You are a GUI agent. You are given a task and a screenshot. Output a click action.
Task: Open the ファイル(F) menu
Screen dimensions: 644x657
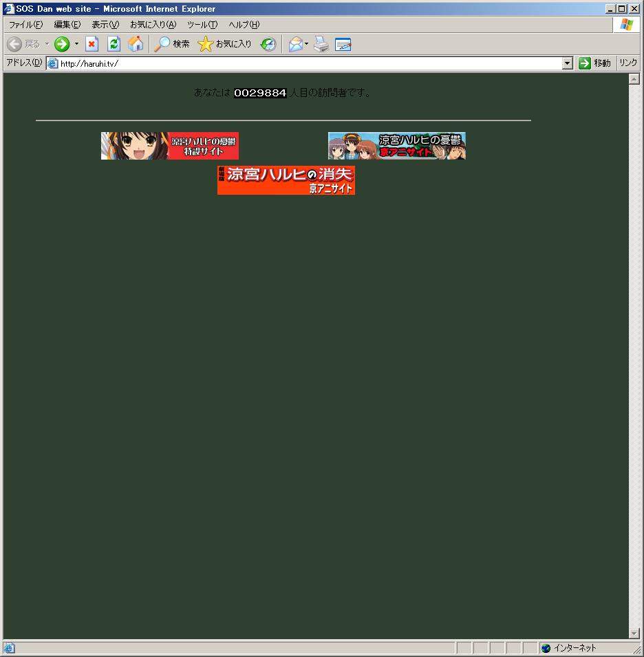(25, 25)
